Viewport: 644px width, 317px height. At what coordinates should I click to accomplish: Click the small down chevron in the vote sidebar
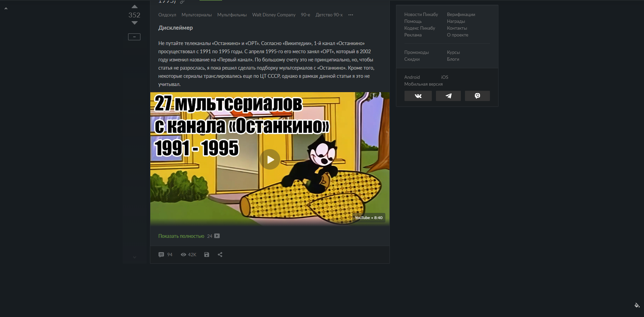pos(135,257)
